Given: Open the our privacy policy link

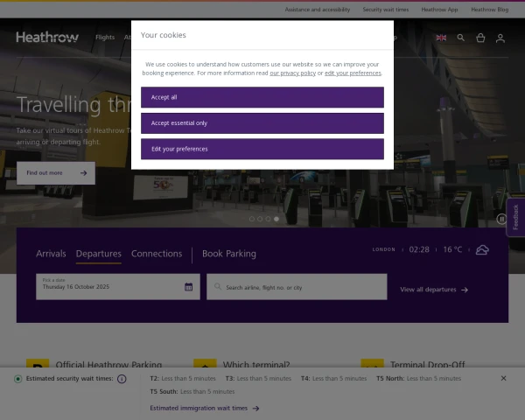Looking at the screenshot, I should pos(292,73).
